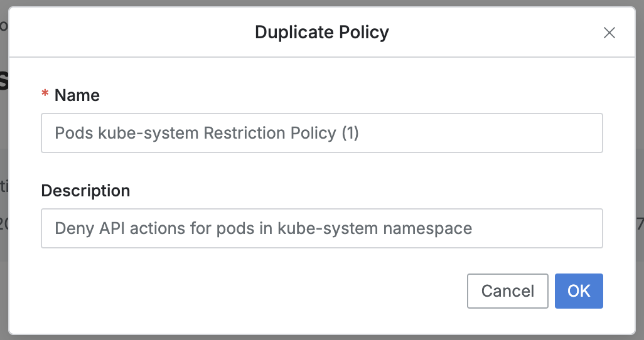
Task: Click the red required asterisk beside Name
Action: [x=45, y=95]
